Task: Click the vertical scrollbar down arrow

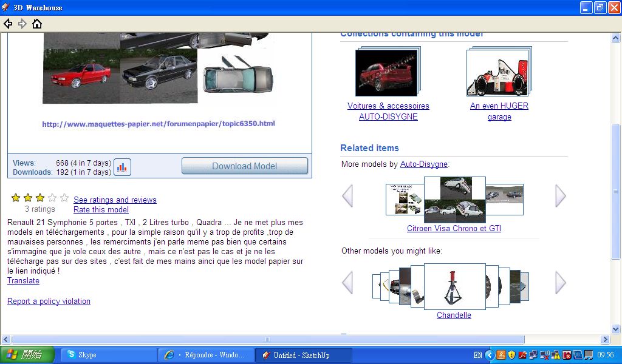Action: tap(615, 329)
